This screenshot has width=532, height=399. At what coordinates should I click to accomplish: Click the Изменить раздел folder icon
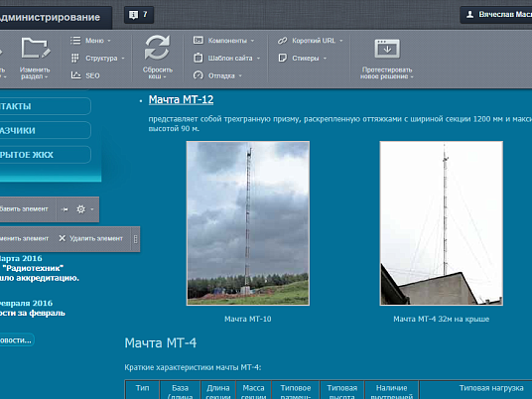pos(36,48)
